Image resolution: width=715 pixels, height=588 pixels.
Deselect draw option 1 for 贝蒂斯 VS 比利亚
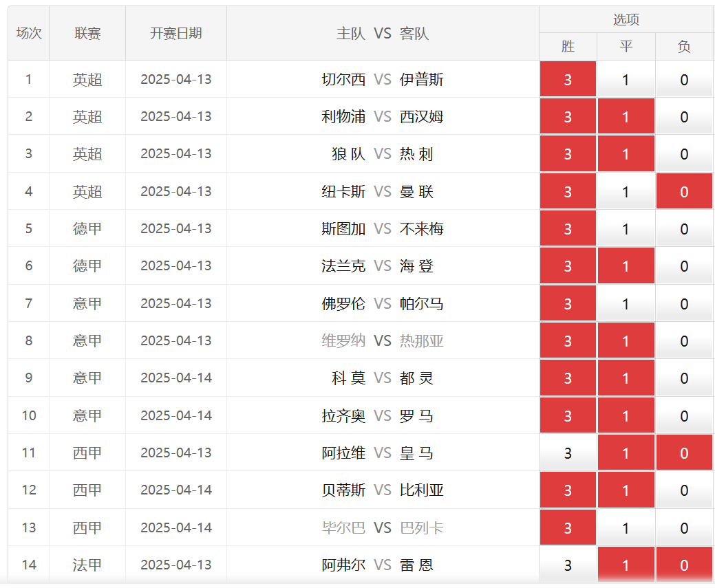click(x=626, y=490)
